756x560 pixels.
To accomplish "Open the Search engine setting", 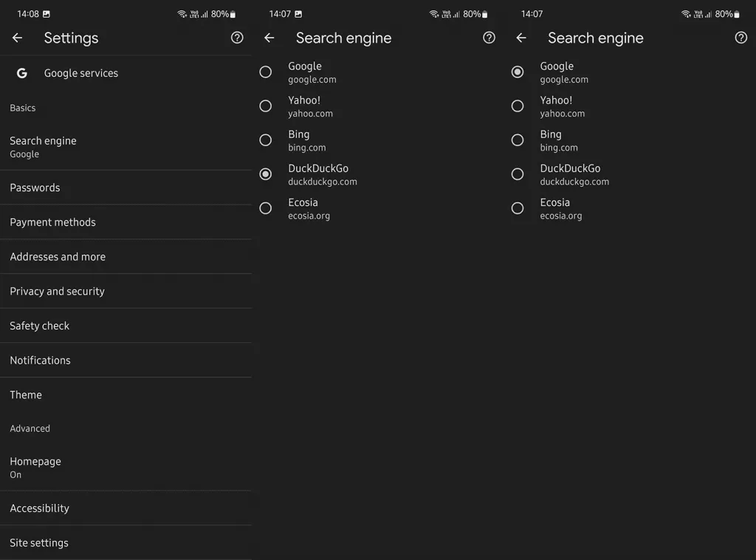I will tap(126, 147).
